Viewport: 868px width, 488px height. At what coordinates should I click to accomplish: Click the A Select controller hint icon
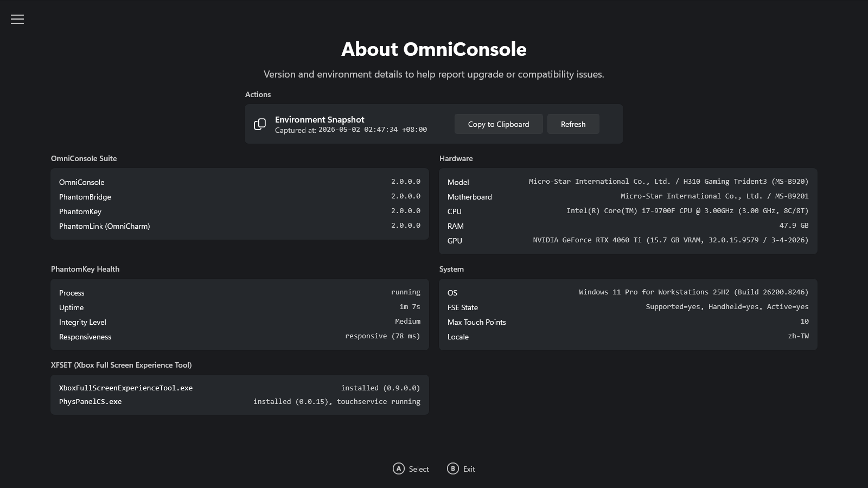[399, 468]
